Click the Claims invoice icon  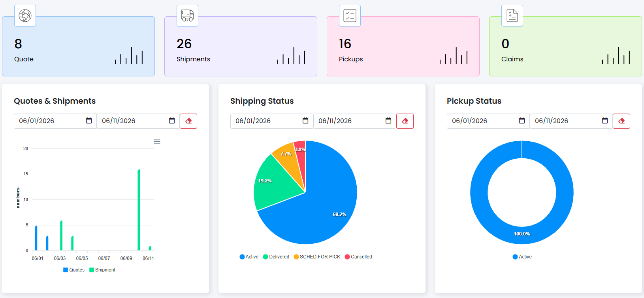(512, 16)
